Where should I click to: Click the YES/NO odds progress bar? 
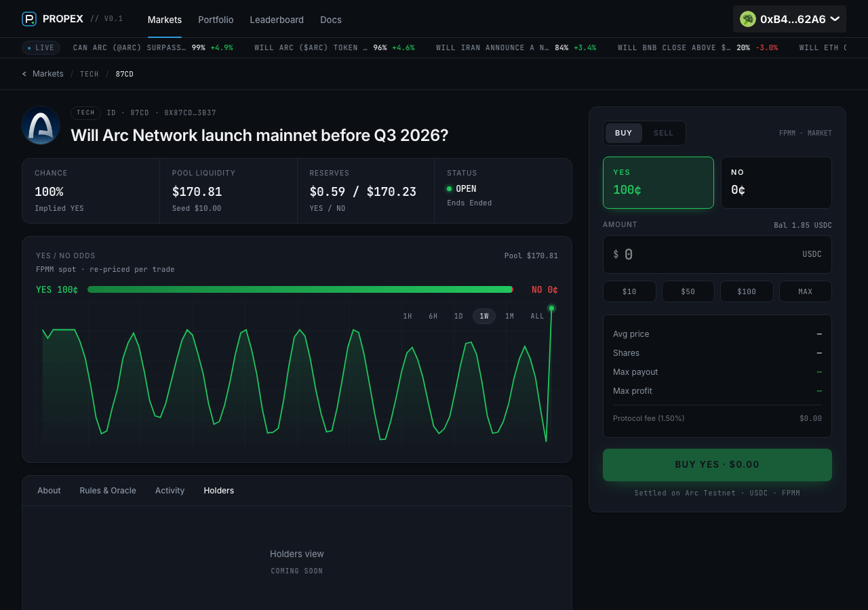[300, 289]
